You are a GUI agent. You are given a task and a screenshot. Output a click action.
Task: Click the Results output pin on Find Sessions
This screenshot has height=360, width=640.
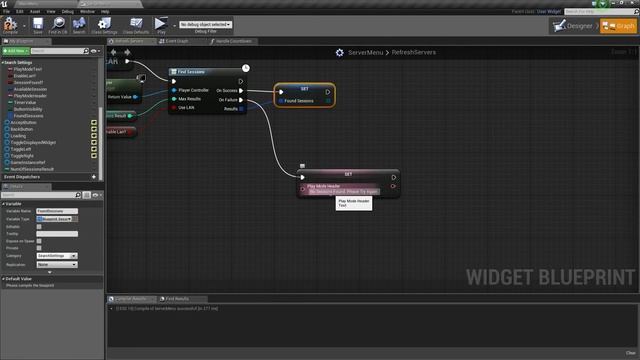(x=241, y=109)
